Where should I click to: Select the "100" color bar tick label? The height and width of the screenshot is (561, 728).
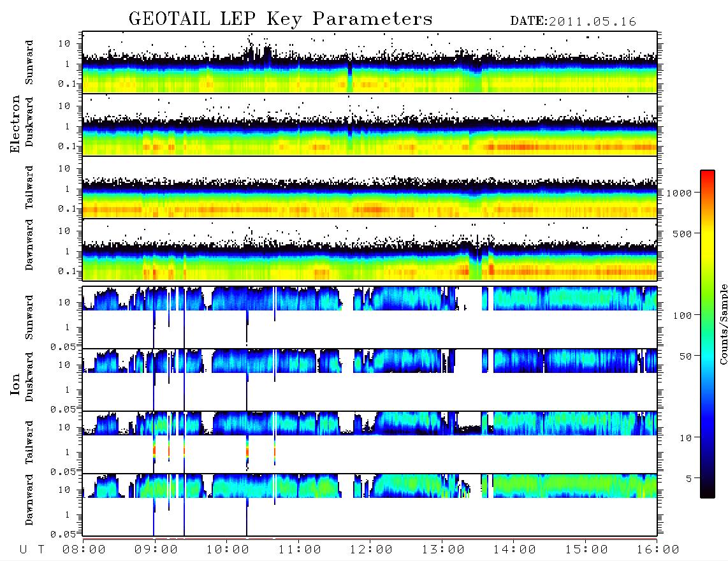(x=682, y=316)
